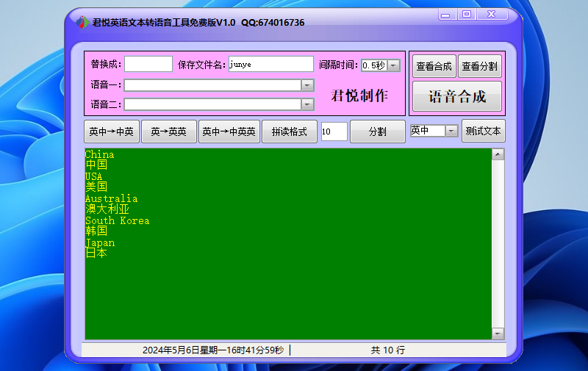This screenshot has width=588, height=371.
Task: Open the 间隔时间 0.5秒 dropdown
Action: click(x=393, y=65)
